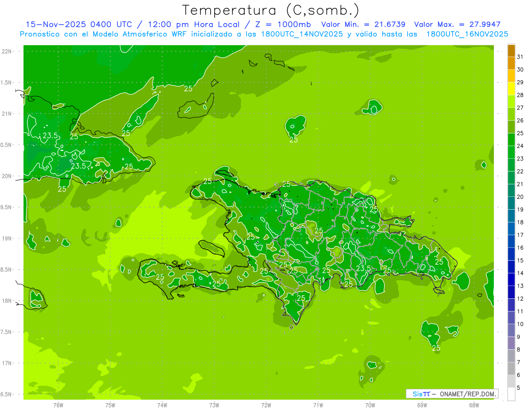This screenshot has height=411, width=532.
Task: Click the 22 label on the colorbar
Action: pos(520,171)
